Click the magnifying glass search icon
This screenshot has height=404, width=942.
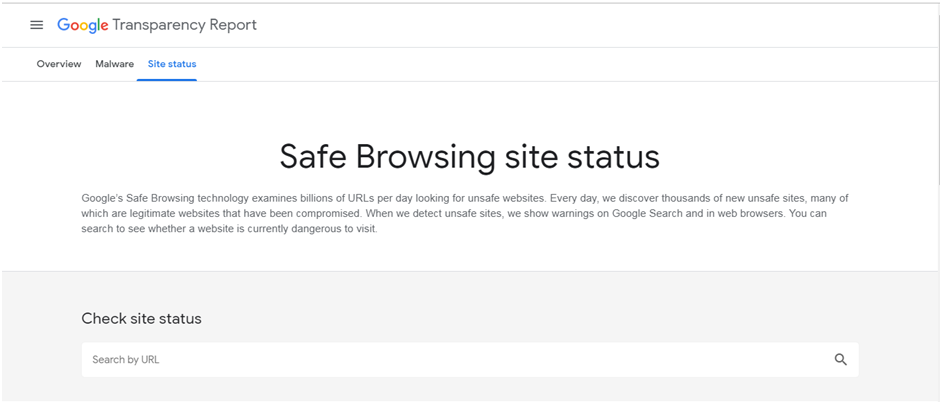click(x=840, y=360)
